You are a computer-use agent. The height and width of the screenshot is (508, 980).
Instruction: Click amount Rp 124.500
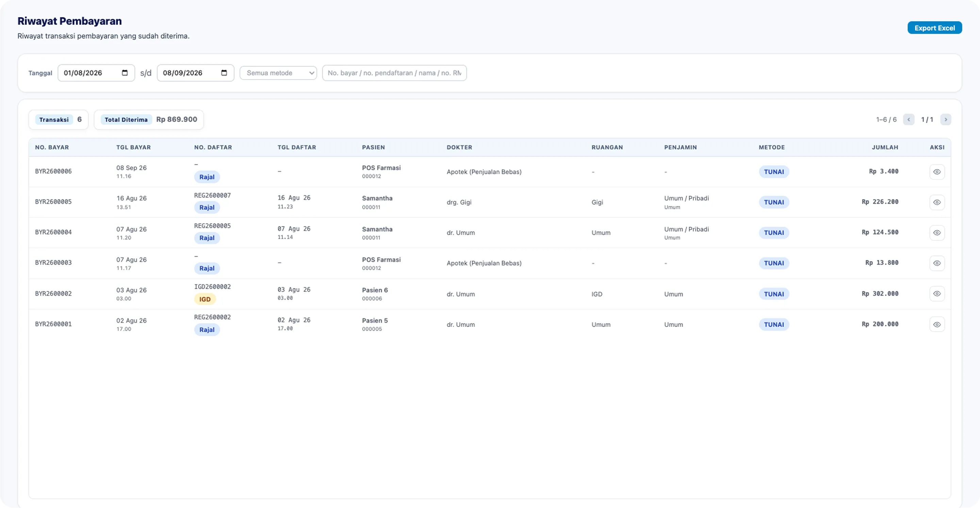click(880, 232)
